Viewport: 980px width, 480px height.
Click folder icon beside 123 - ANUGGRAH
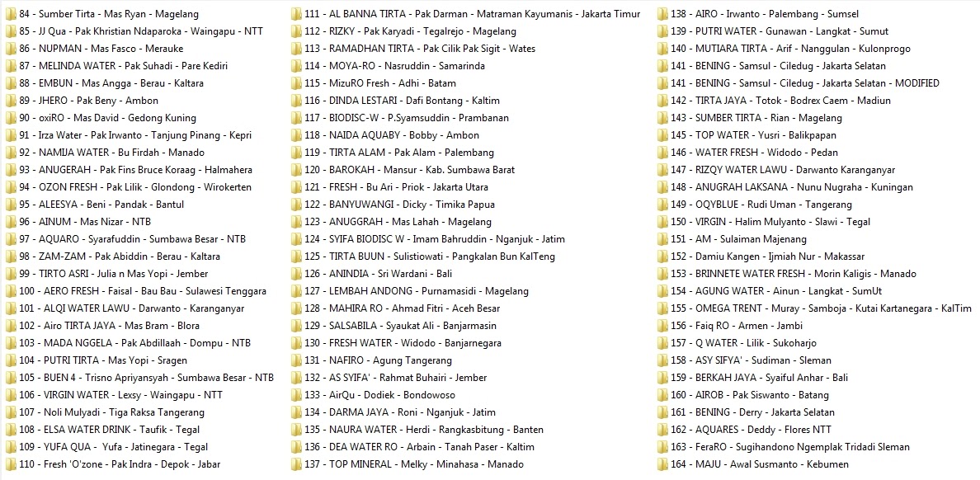(x=296, y=221)
